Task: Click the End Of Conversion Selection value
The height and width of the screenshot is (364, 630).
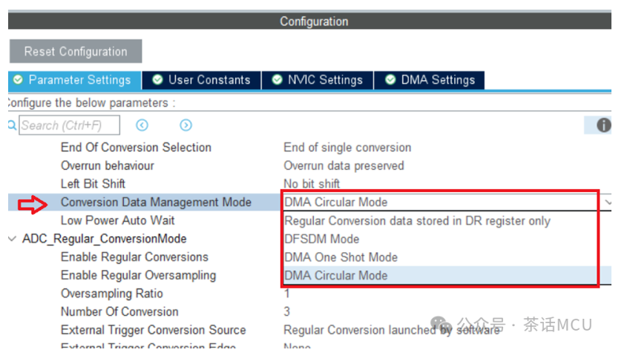Action: click(x=347, y=148)
